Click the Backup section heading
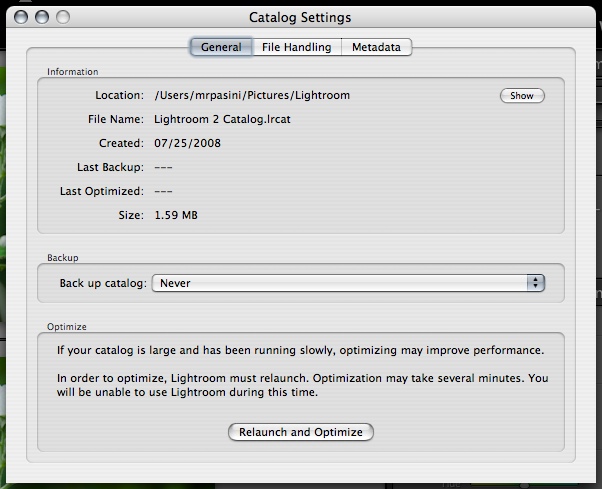602x489 pixels. tap(63, 257)
